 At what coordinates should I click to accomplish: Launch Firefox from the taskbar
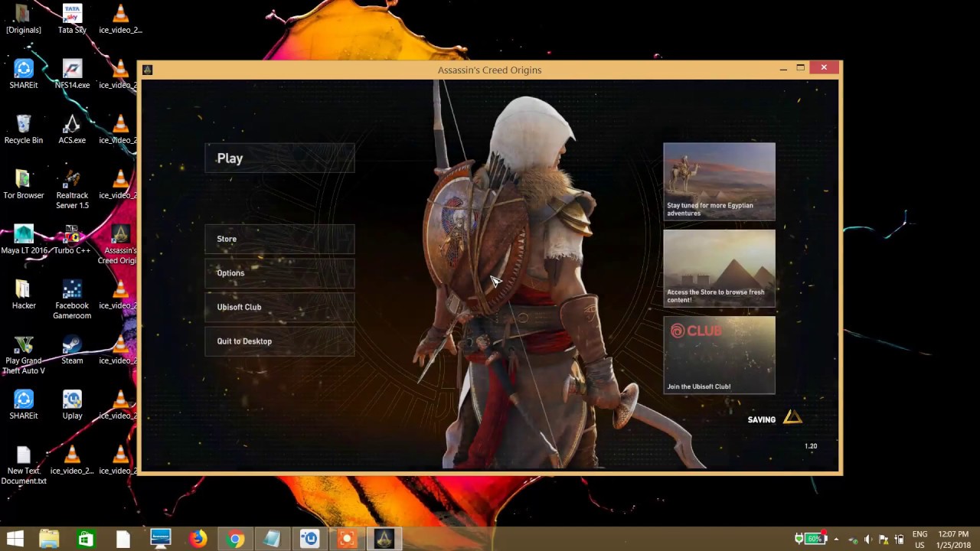198,539
